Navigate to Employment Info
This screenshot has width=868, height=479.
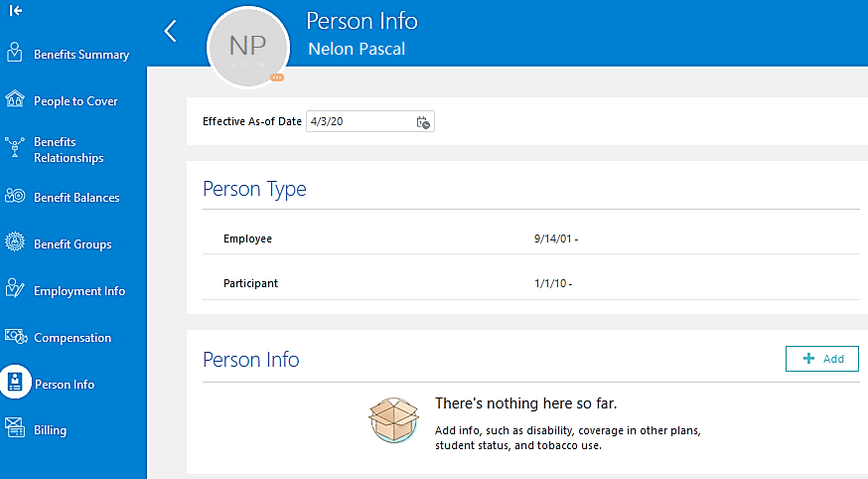[x=79, y=291]
